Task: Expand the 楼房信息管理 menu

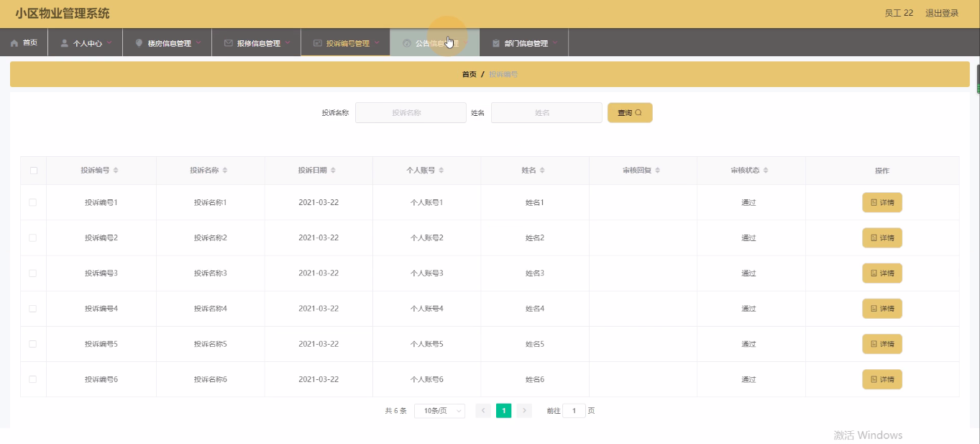Action: coord(167,43)
